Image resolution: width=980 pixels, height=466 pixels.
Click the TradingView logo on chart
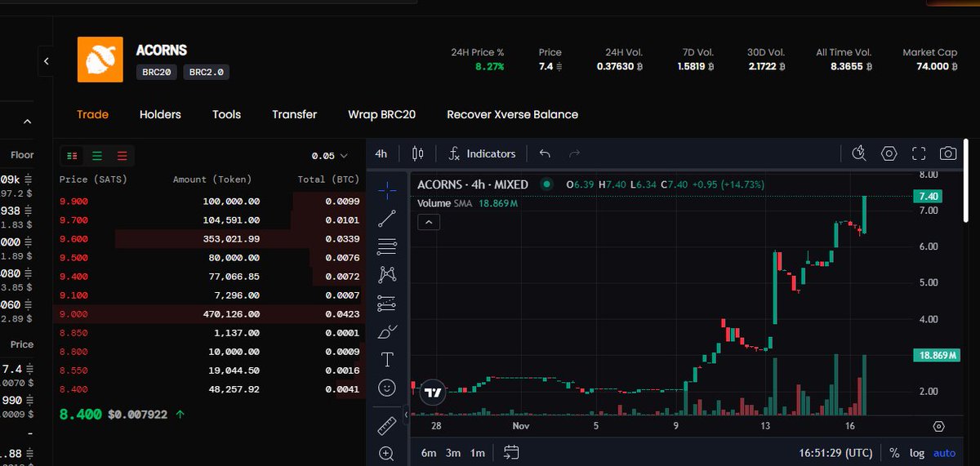click(434, 393)
